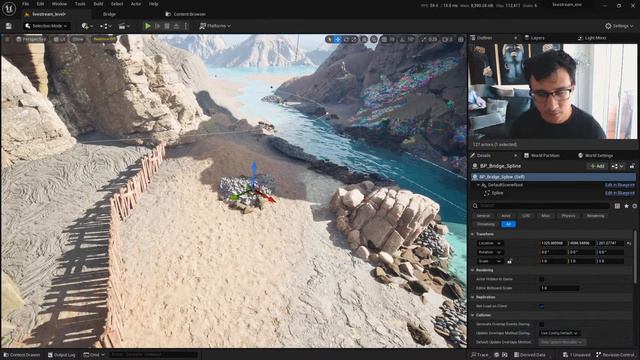This screenshot has width=640, height=360.
Task: Toggle Net Load on Client checkbox
Action: coord(541,306)
